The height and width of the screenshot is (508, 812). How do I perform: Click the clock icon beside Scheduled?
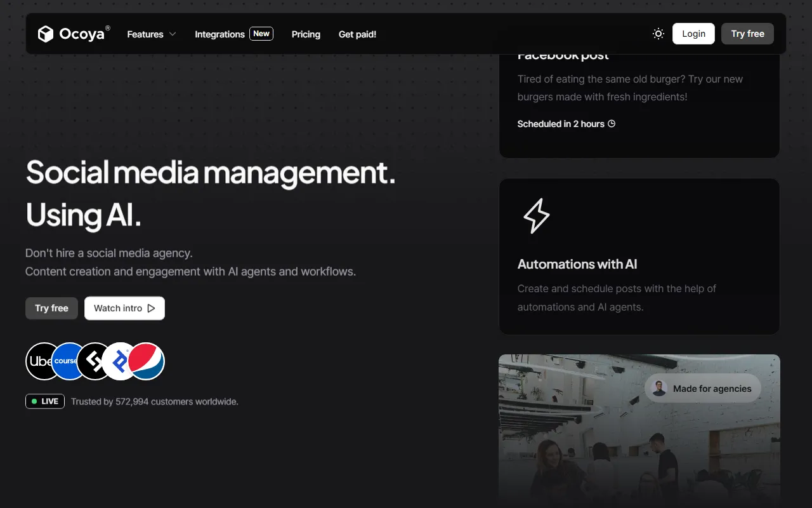point(612,124)
